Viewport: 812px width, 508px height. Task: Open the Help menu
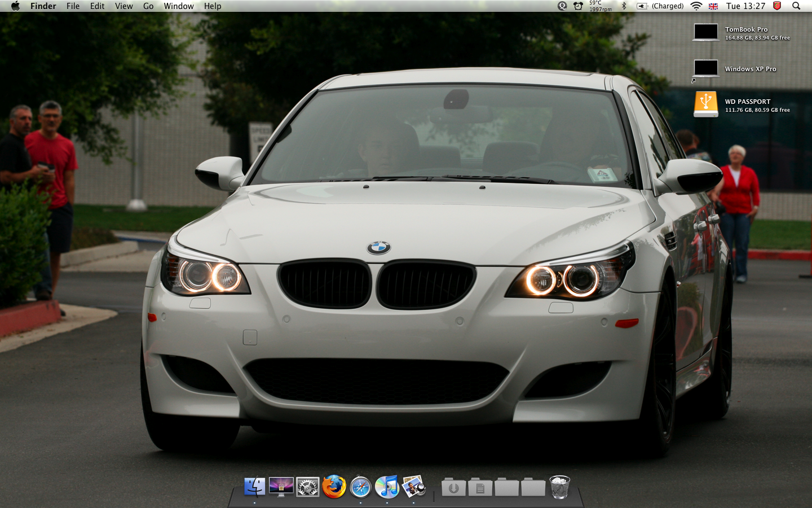(213, 6)
